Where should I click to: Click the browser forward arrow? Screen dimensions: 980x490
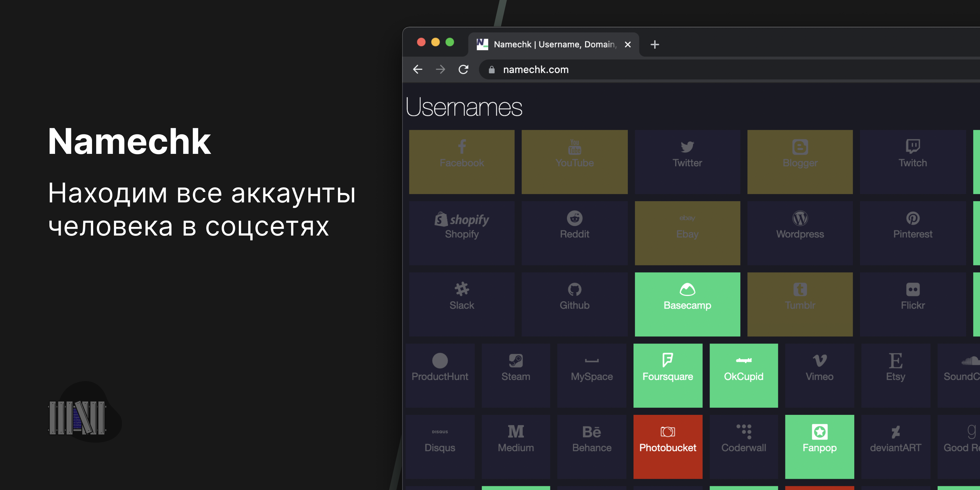pos(440,69)
